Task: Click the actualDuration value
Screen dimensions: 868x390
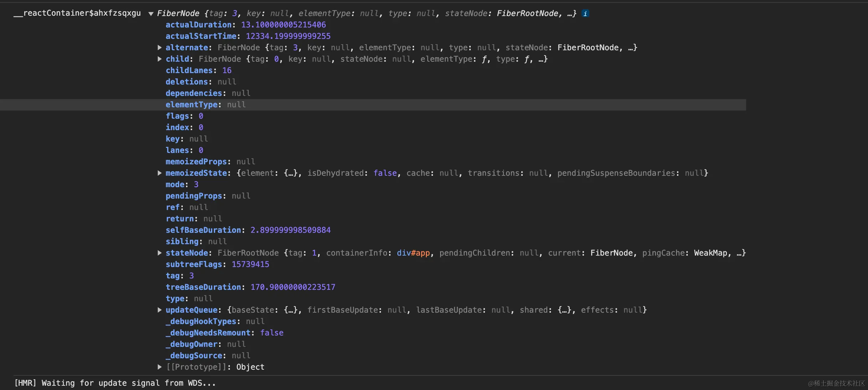Action: tap(283, 25)
